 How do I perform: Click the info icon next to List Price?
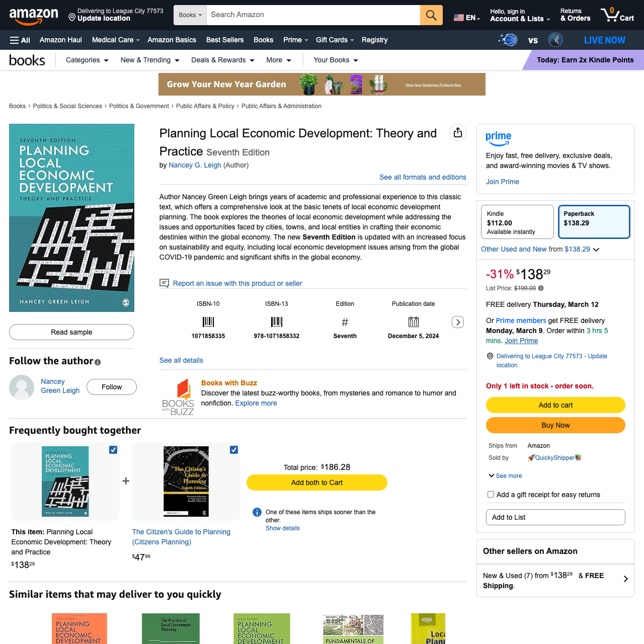point(540,288)
